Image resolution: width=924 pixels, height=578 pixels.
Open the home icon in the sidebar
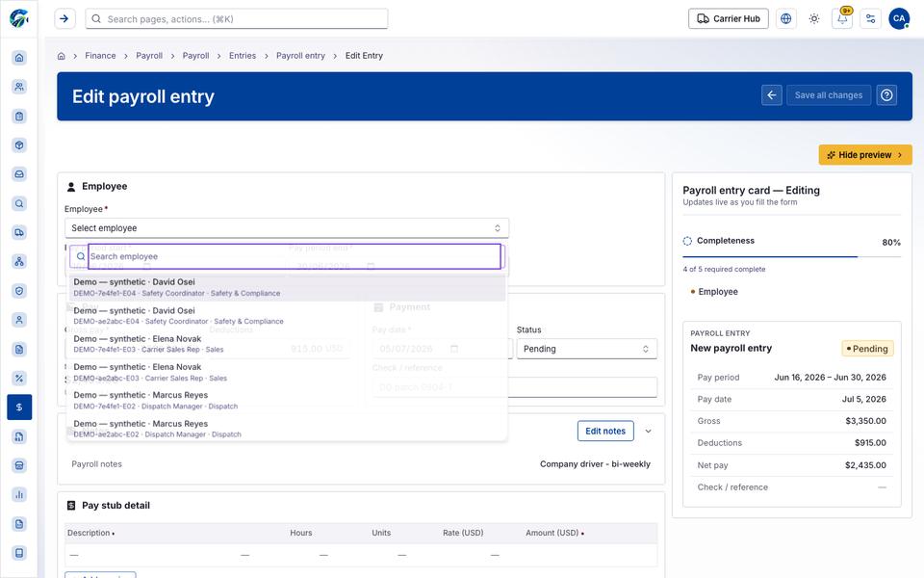19,58
